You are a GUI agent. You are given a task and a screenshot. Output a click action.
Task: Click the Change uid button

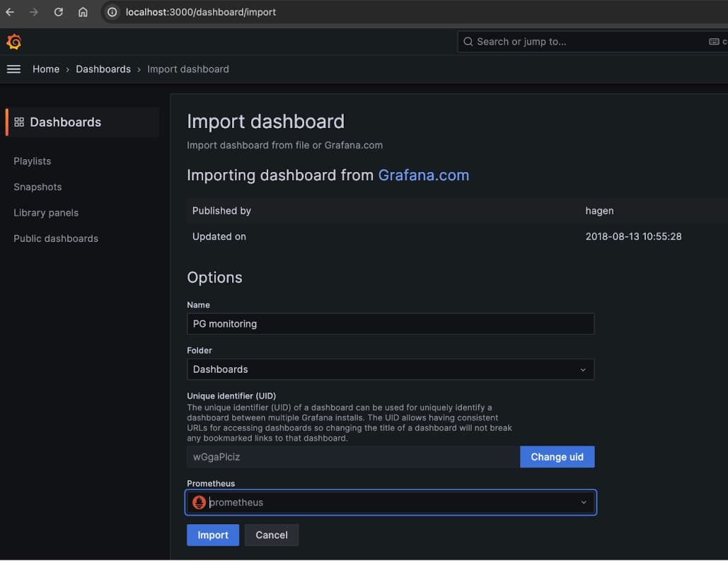point(557,456)
